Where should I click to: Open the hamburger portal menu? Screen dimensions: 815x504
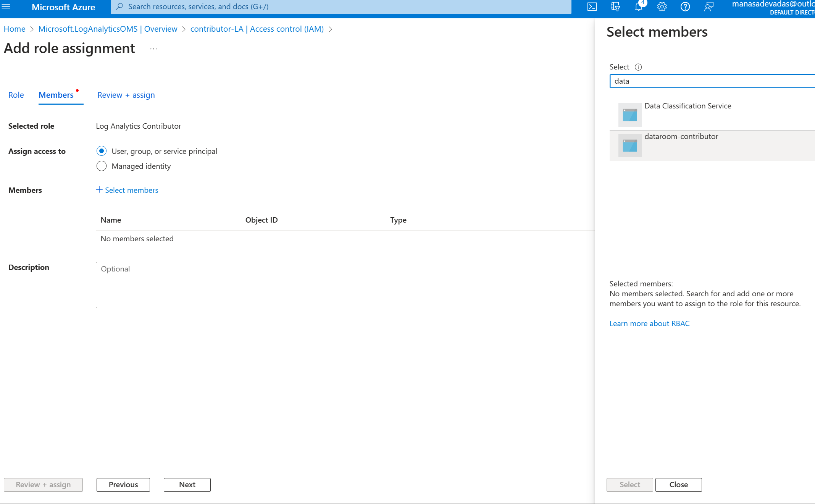point(6,6)
